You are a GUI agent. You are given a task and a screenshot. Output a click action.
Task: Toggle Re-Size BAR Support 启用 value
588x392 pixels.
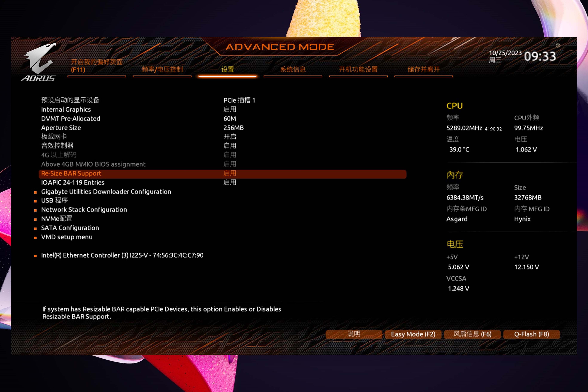tap(230, 173)
